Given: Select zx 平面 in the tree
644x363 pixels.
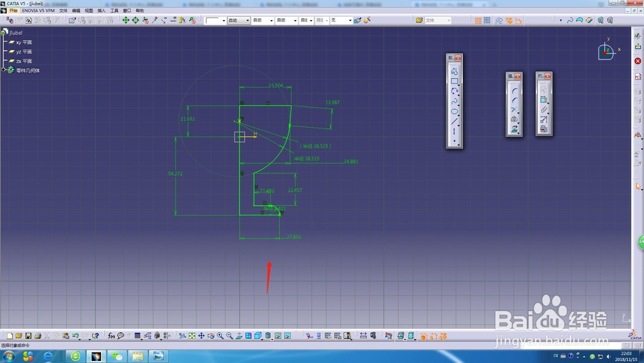Looking at the screenshot, I should click(24, 61).
